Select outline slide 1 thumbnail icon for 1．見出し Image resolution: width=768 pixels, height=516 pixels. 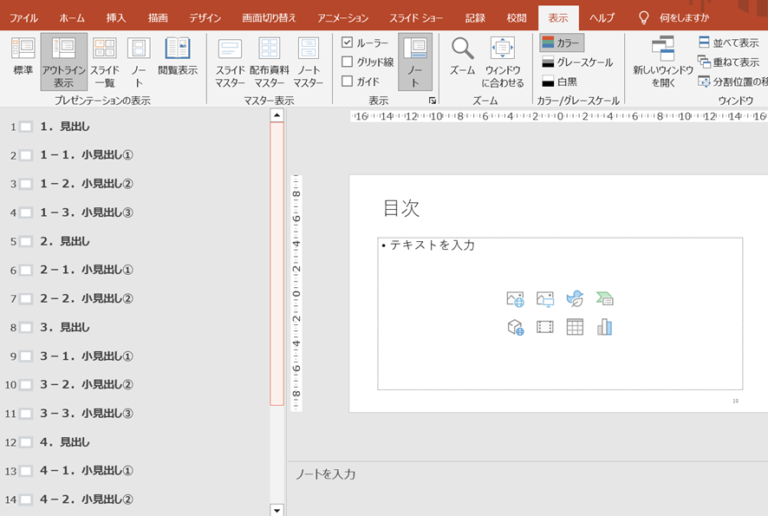pyautogui.click(x=26, y=127)
